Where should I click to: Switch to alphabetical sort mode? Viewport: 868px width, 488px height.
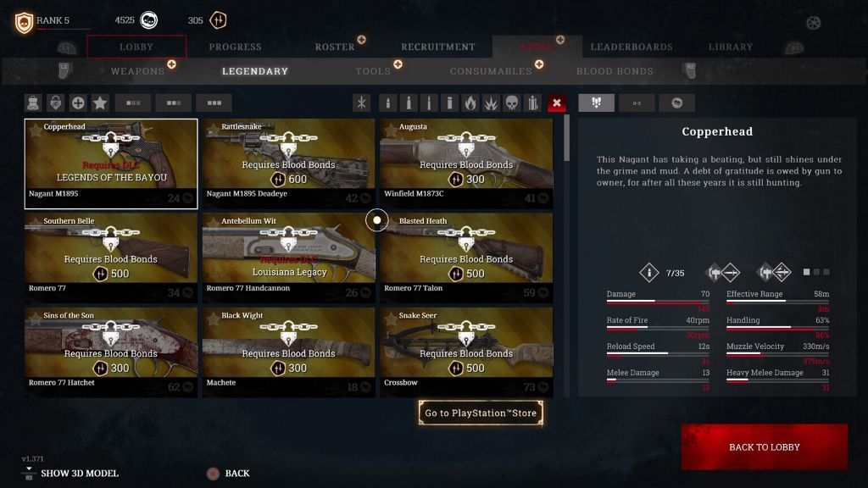pyautogui.click(x=637, y=103)
